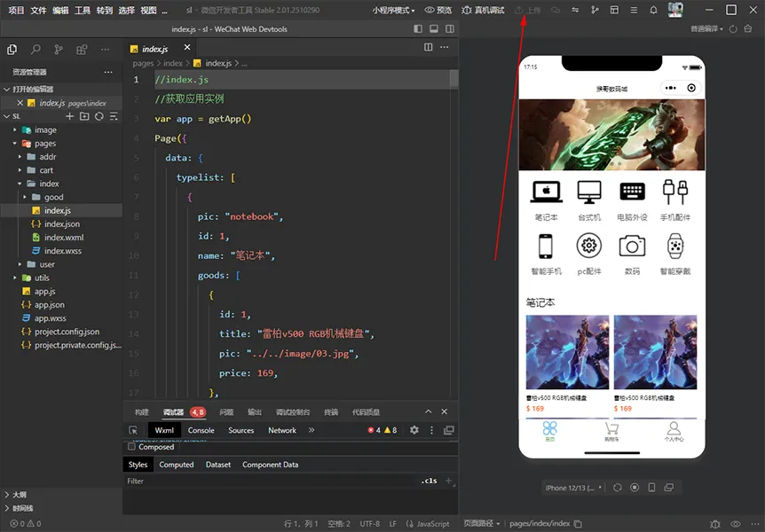
Task: Click new file icon in SL header
Action: click(70, 116)
